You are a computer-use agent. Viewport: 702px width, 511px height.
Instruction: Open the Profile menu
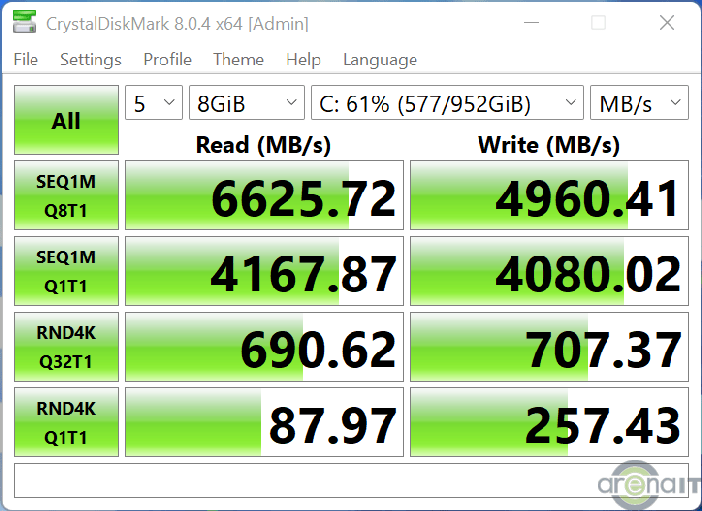[x=167, y=60]
